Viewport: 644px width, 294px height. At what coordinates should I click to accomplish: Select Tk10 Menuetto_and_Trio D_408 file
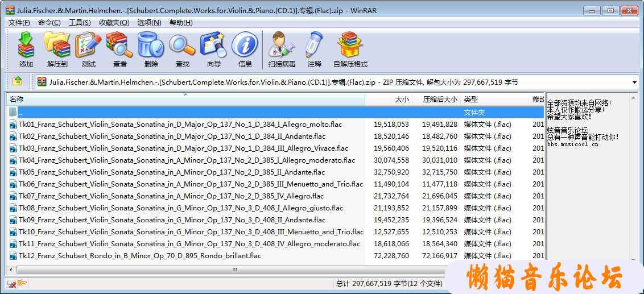point(275,232)
